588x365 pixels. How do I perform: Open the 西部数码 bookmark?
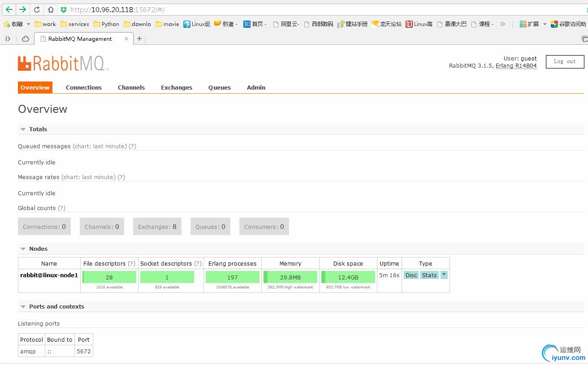pos(319,24)
